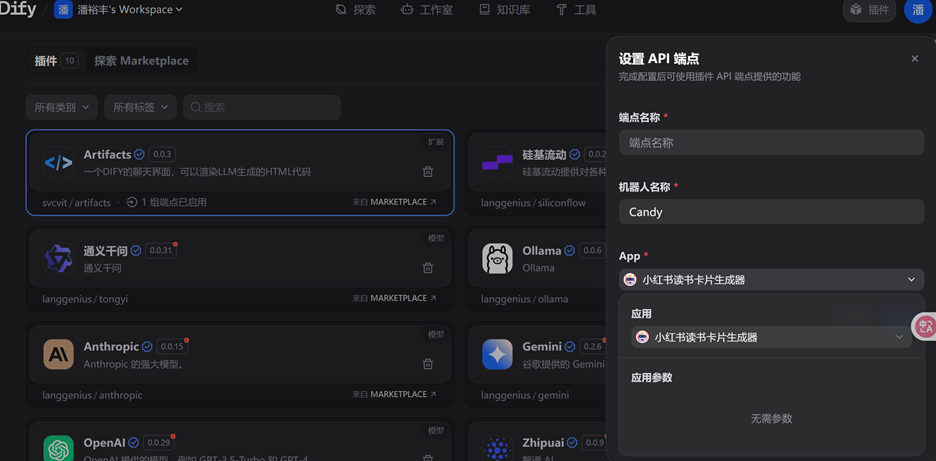Open 通义千问 来自 MARKETPLACE link
The image size is (936, 461).
coord(394,299)
